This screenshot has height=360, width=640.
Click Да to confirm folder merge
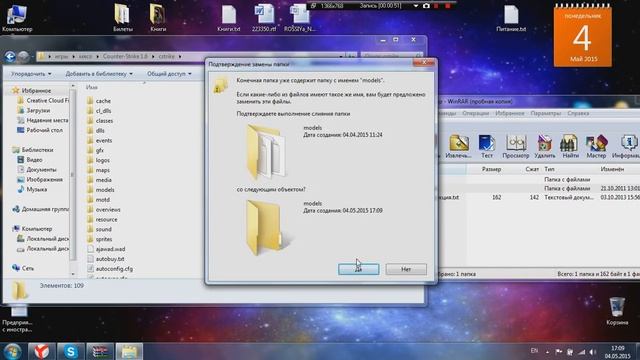click(358, 269)
